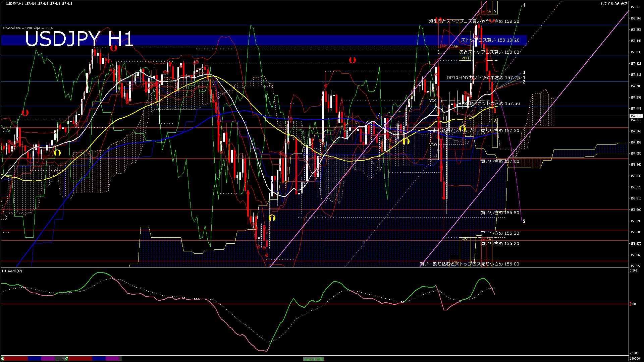Select the ストップロス売り小さめ 156.00 label
This screenshot has height=362, width=644.
click(470, 264)
